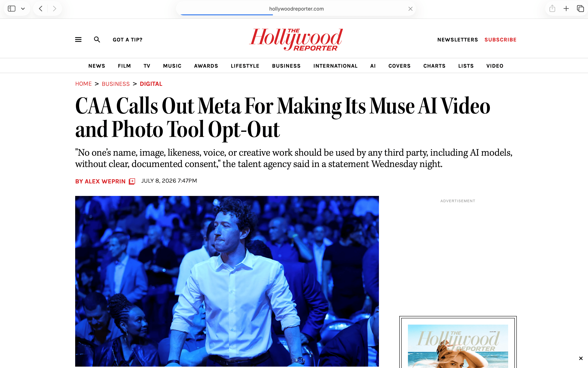Expand author bio plus icon next to Alex Weprin
Viewport: 588px width, 368px height.
click(132, 181)
